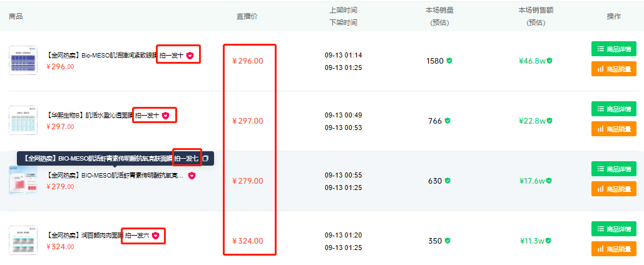This screenshot has width=644, height=265.
Task: Click copy icon in product title tooltip
Action: [x=206, y=158]
